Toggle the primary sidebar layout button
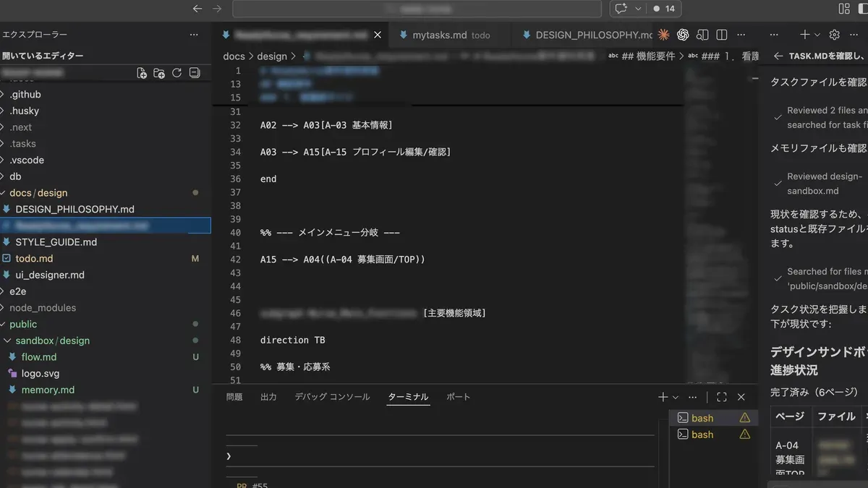868x488 pixels. [844, 9]
